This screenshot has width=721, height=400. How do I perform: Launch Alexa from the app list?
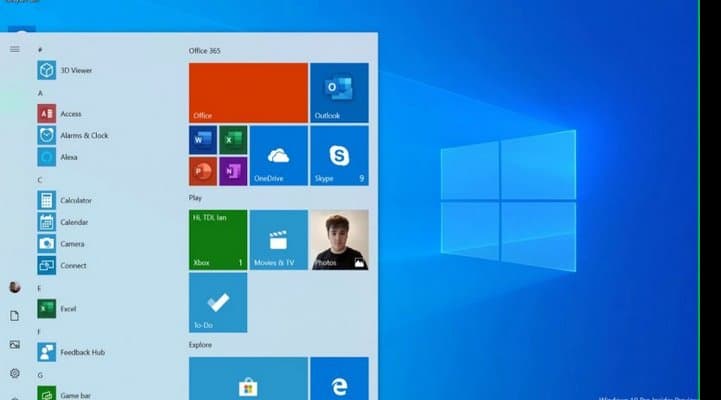click(57, 157)
